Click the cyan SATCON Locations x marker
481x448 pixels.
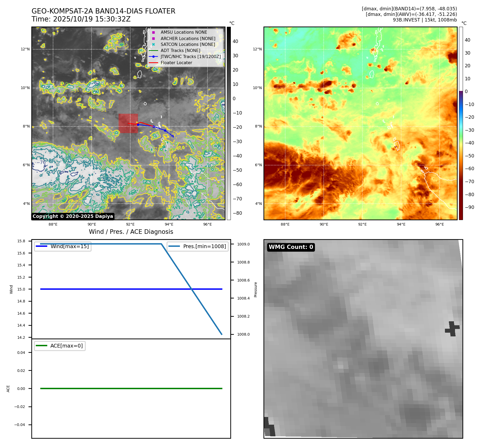click(x=153, y=45)
